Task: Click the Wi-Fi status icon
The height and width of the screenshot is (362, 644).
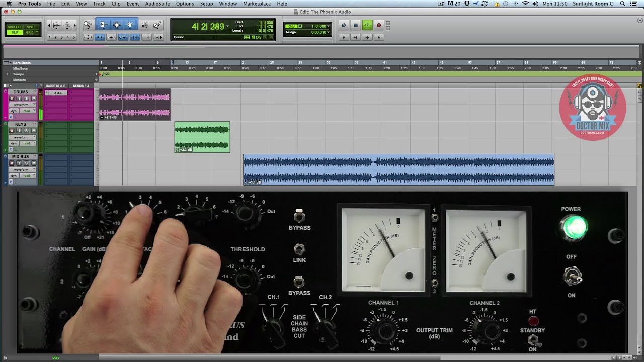Action: (526, 4)
